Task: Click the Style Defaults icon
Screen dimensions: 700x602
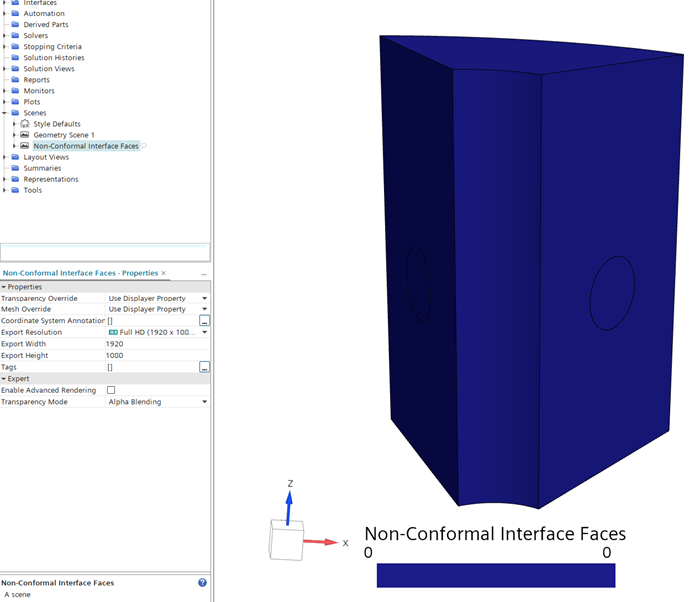Action: click(25, 124)
